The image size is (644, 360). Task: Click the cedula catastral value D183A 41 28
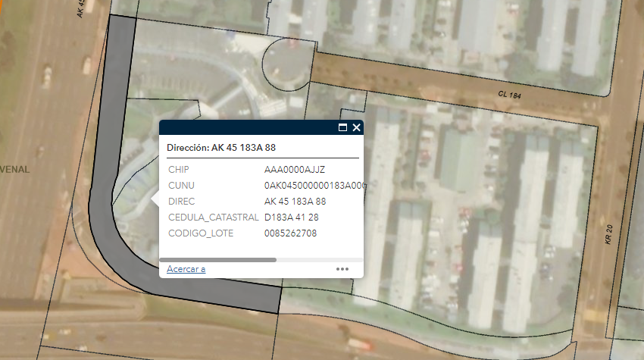point(291,218)
